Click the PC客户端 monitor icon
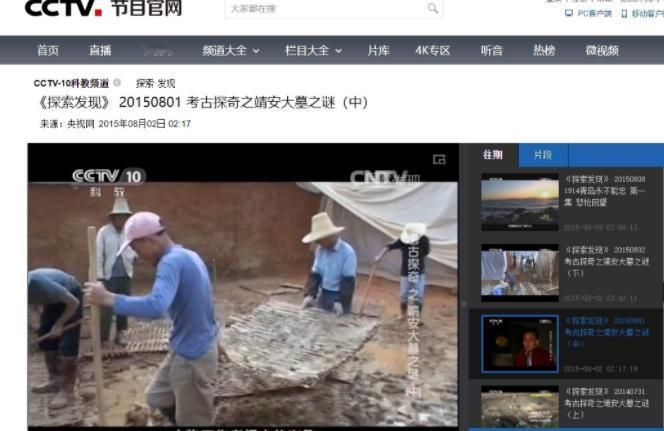 click(x=569, y=14)
